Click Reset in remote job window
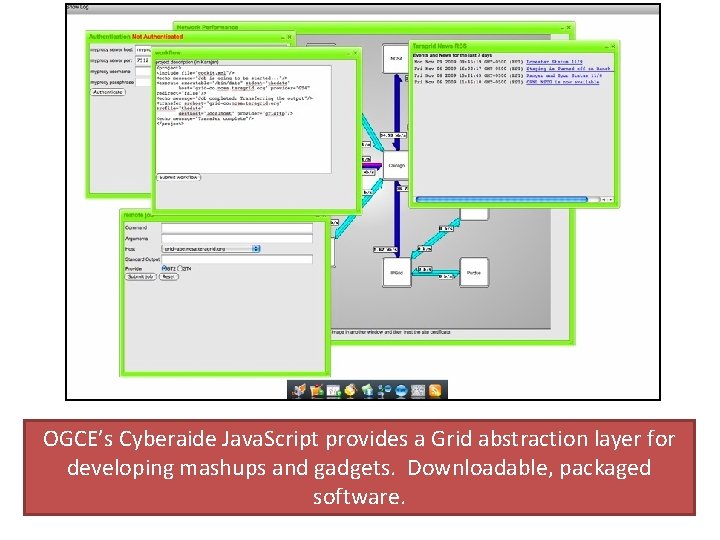 169,277
